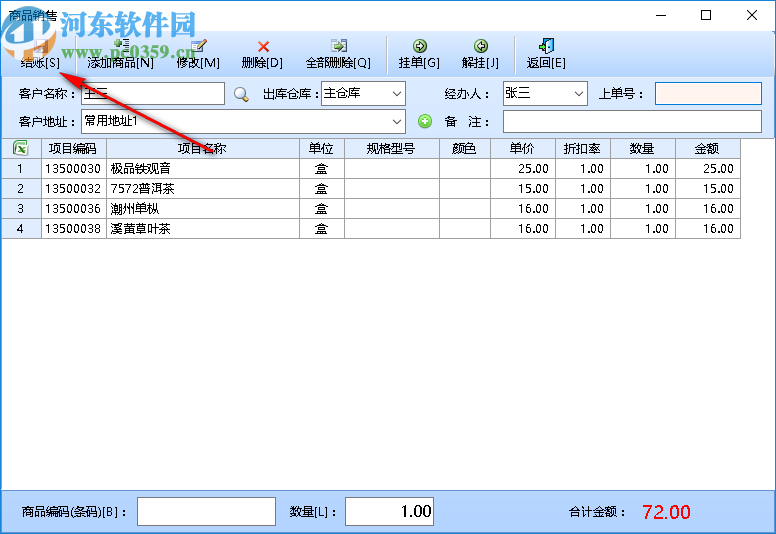Close the 商品销售 window
The image size is (776, 534).
point(752,15)
